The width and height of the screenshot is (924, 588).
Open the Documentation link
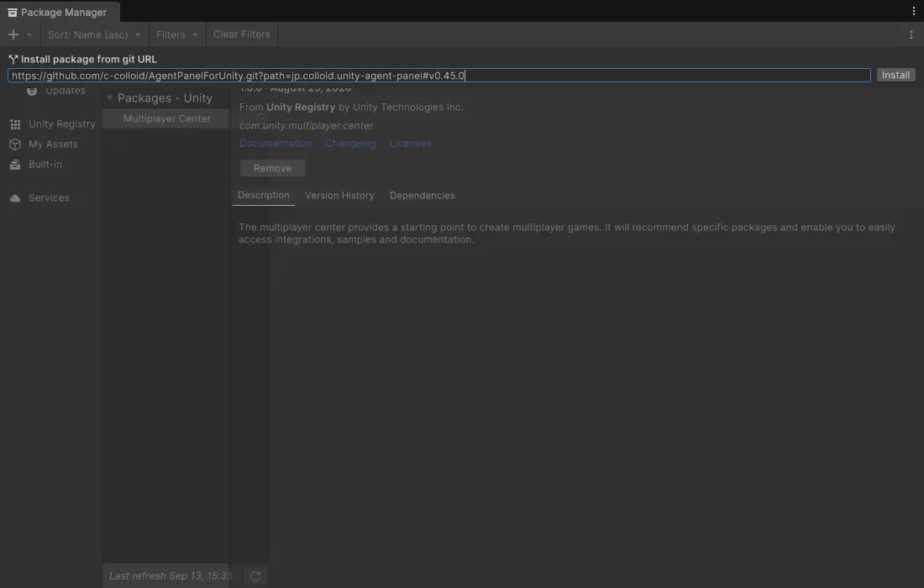[276, 143]
